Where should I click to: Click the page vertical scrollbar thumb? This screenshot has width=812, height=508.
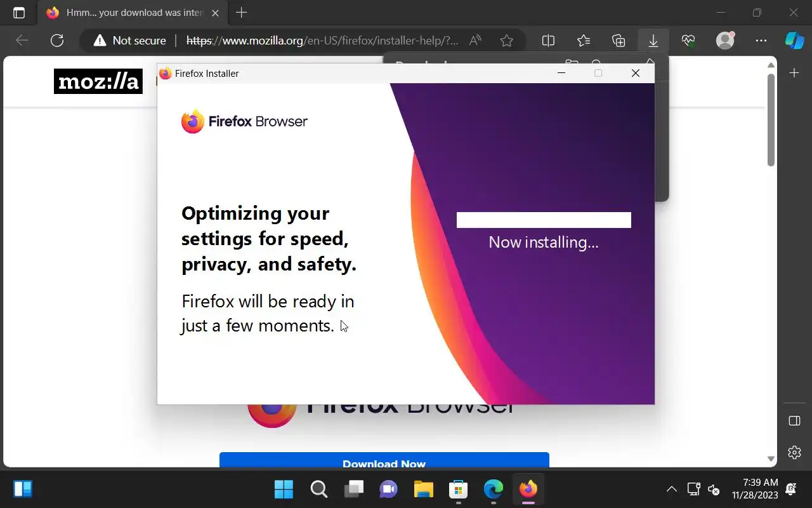coord(771,120)
